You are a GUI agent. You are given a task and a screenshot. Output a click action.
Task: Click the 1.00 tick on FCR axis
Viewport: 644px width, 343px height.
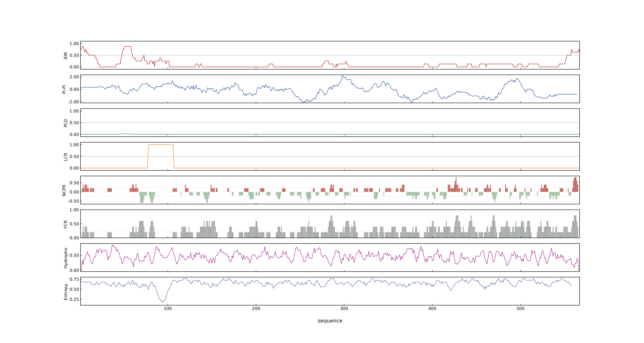tap(74, 210)
